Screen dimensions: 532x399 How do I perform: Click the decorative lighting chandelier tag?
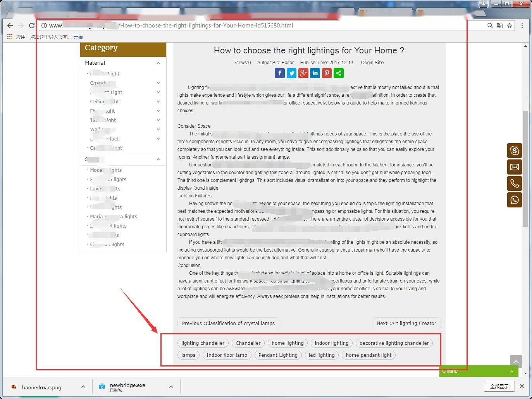pyautogui.click(x=394, y=343)
